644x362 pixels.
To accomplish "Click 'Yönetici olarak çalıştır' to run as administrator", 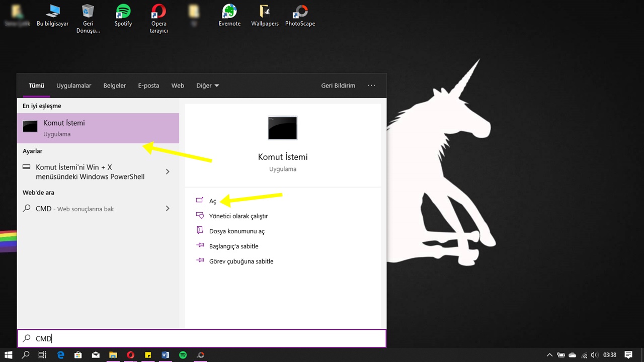I will coord(238,216).
